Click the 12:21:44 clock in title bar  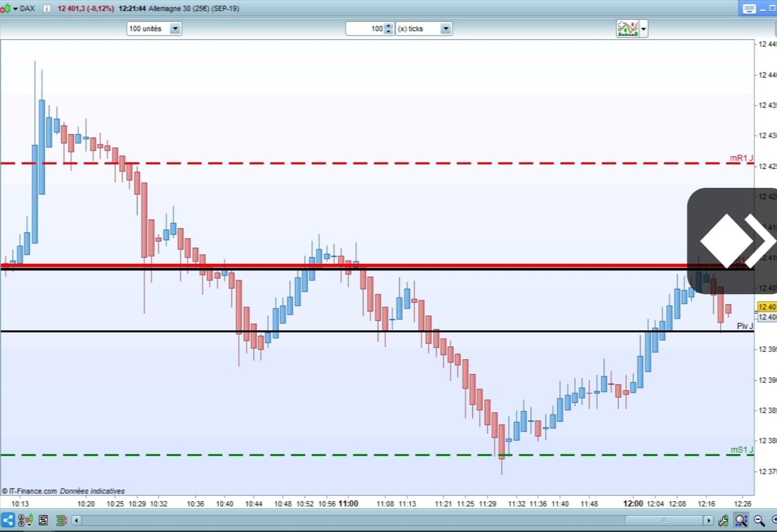coord(132,8)
